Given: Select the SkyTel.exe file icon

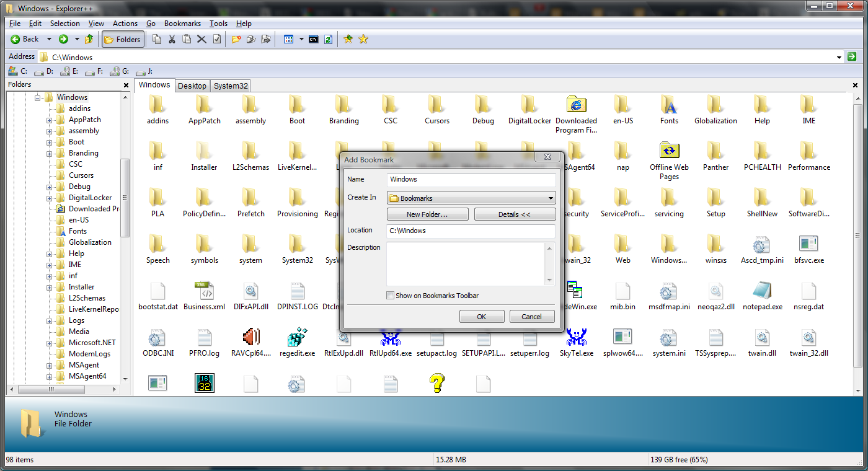Looking at the screenshot, I should (576, 337).
